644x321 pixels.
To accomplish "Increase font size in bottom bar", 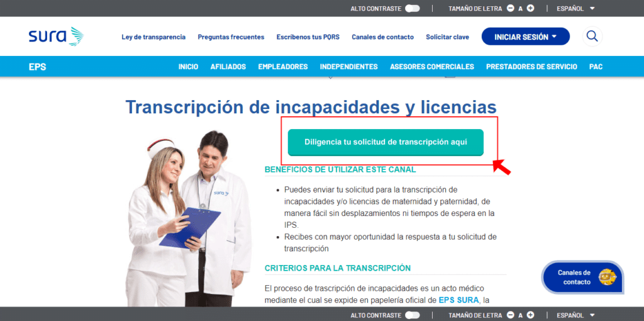I will (x=530, y=315).
